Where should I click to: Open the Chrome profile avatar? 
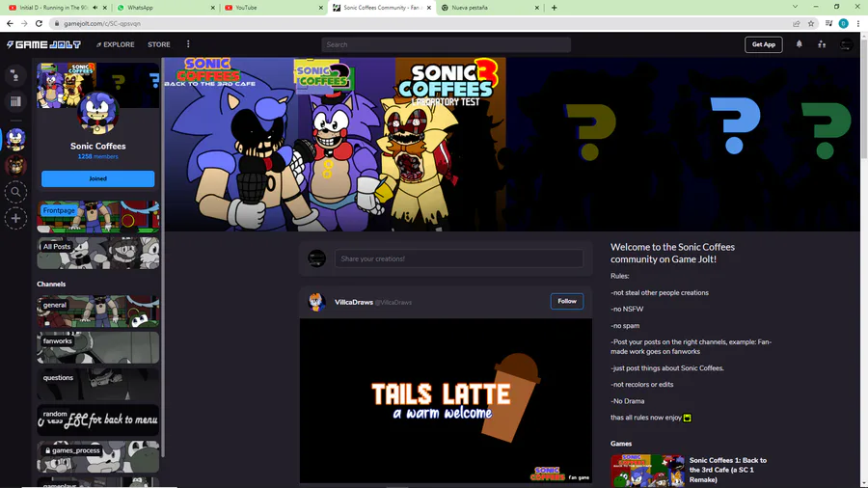click(843, 23)
